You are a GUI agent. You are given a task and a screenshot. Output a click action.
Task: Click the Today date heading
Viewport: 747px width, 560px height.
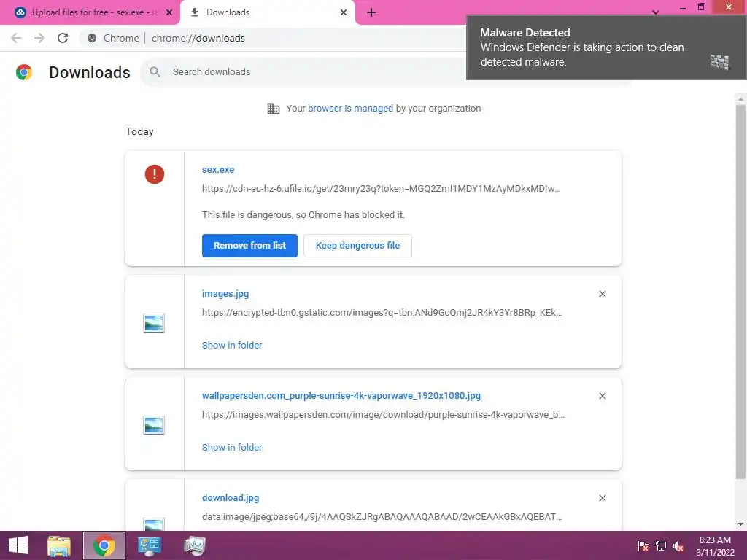(x=139, y=132)
